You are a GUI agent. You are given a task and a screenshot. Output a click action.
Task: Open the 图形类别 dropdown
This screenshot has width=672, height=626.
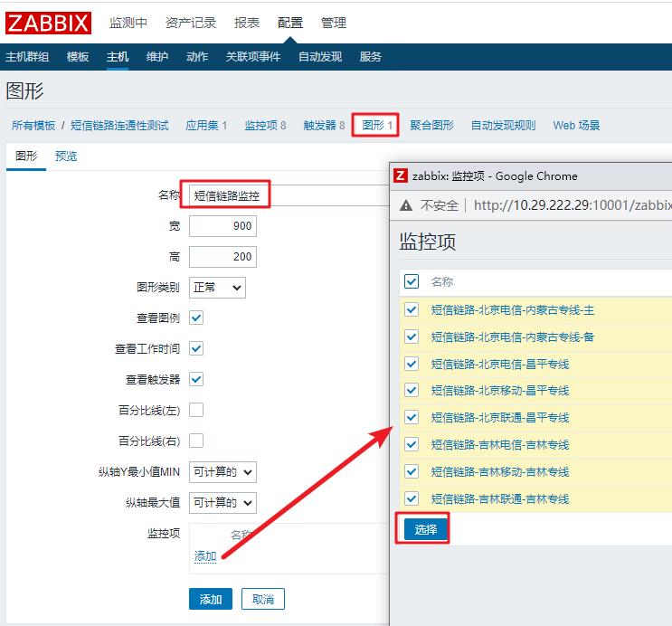[x=217, y=288]
